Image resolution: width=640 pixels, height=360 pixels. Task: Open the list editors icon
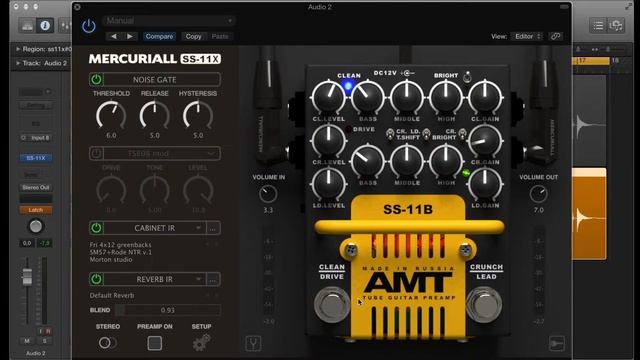(598, 26)
